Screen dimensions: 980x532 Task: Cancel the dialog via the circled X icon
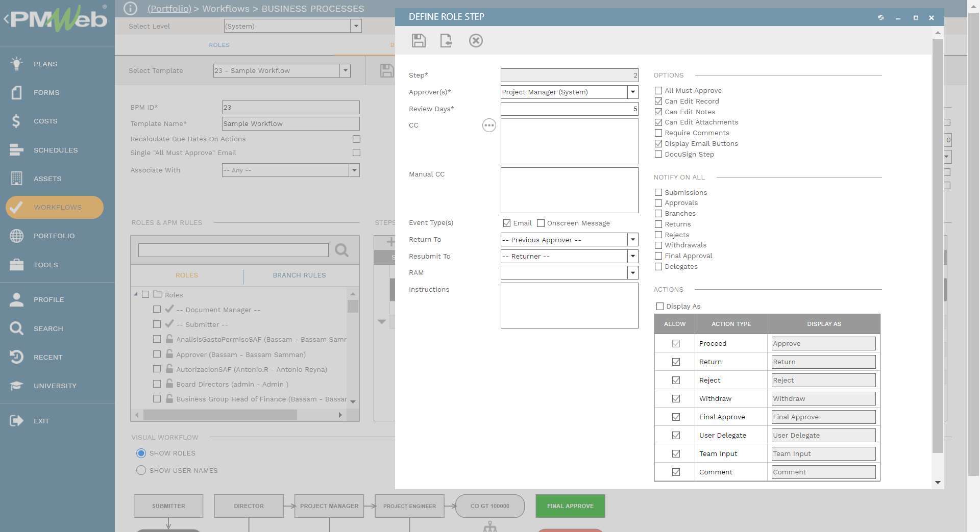(476, 41)
